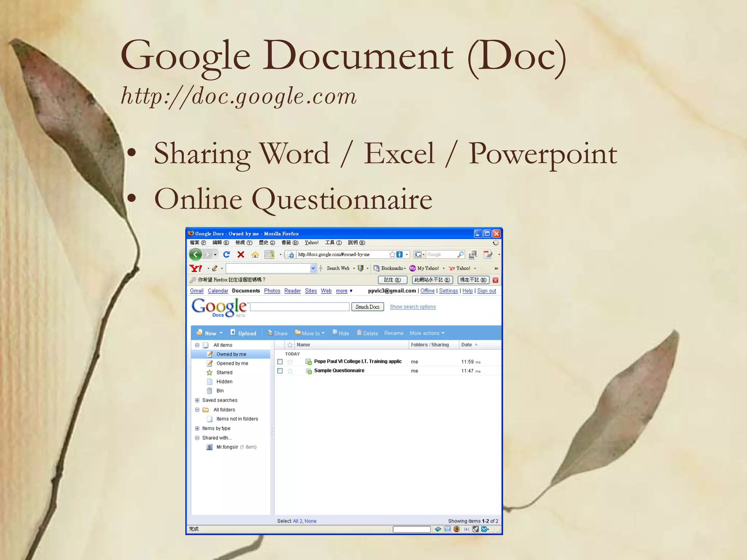Screen dimensions: 747x560
Task: Check the box for Sample Questionnaire
Action: (280, 371)
